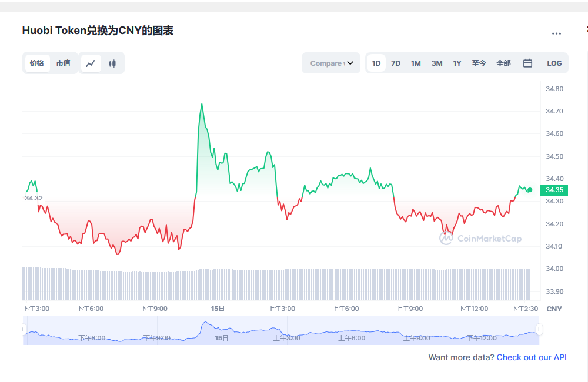The image size is (588, 382).
Task: Select the 全部 all-time range
Action: 504,63
